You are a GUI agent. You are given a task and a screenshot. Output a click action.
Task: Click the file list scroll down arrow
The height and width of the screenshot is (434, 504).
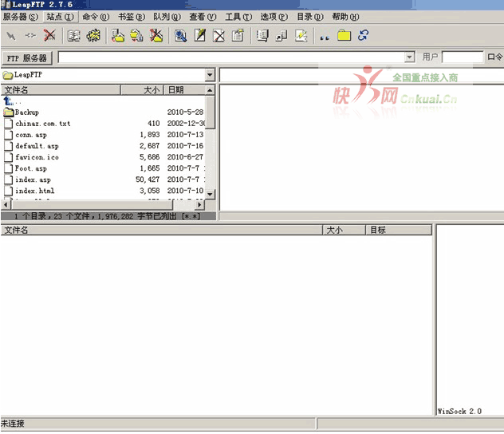211,194
